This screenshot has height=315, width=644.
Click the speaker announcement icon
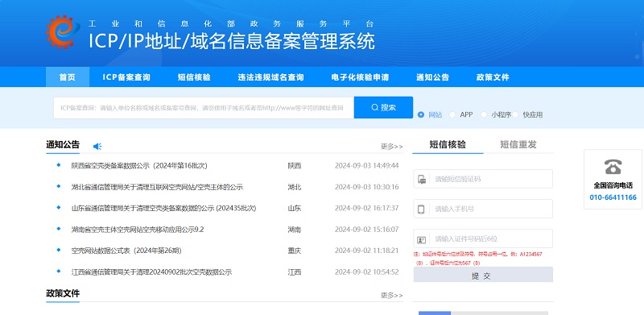tap(97, 147)
